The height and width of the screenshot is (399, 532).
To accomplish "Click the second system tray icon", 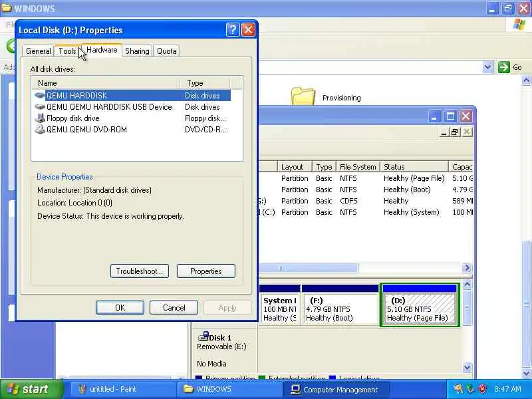I will (x=470, y=388).
